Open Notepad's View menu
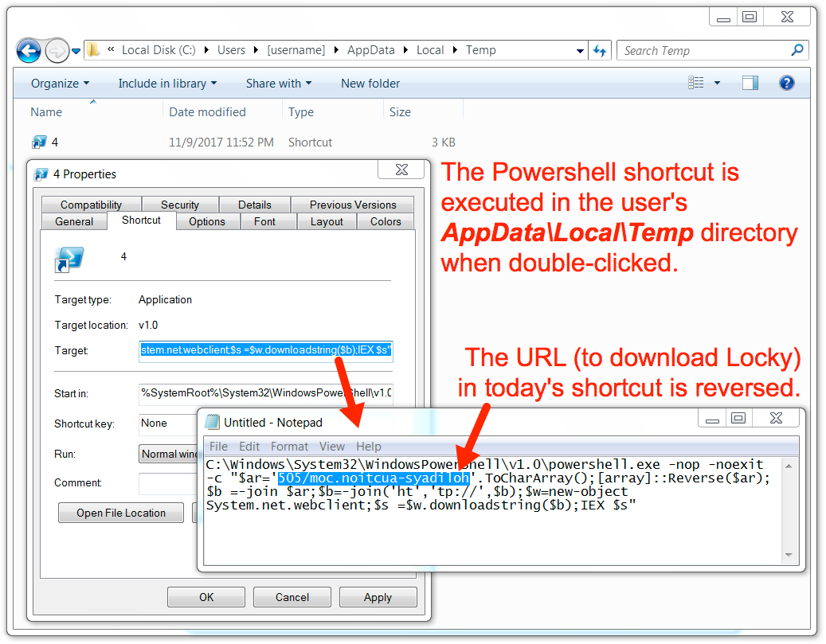826x644 pixels. [x=332, y=447]
